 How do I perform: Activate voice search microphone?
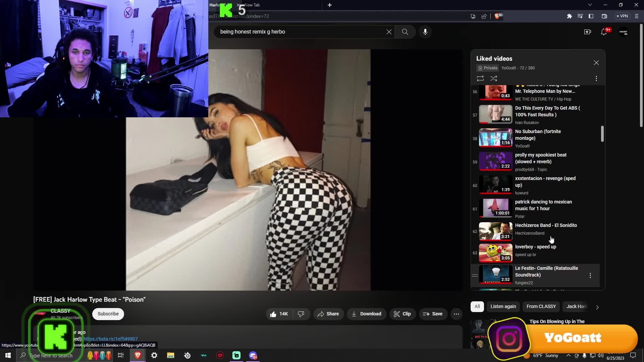click(x=425, y=32)
